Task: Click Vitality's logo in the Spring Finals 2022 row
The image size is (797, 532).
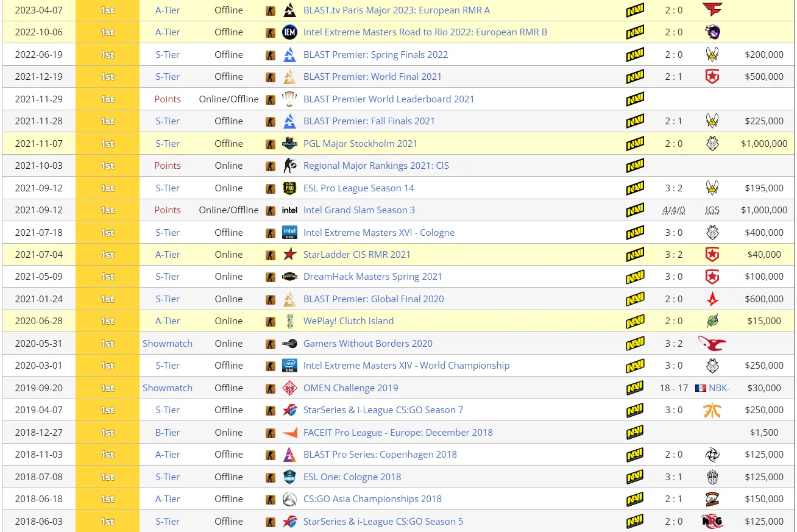Action: coord(712,54)
